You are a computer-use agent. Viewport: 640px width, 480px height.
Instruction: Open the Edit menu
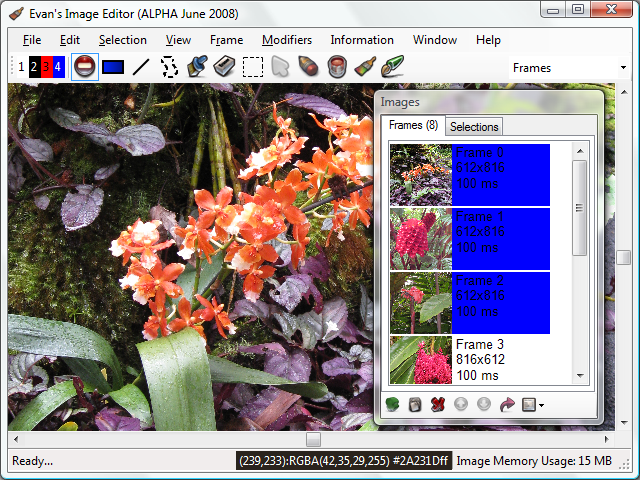tap(70, 40)
